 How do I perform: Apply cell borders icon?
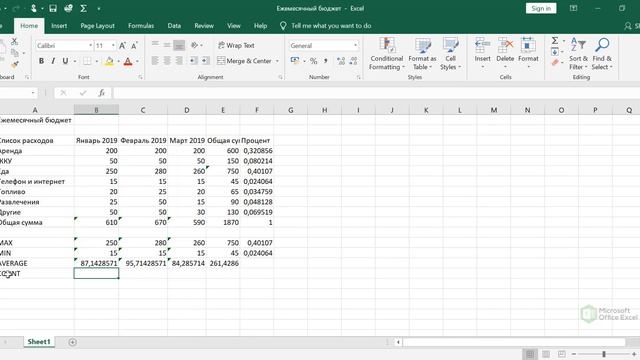87,61
